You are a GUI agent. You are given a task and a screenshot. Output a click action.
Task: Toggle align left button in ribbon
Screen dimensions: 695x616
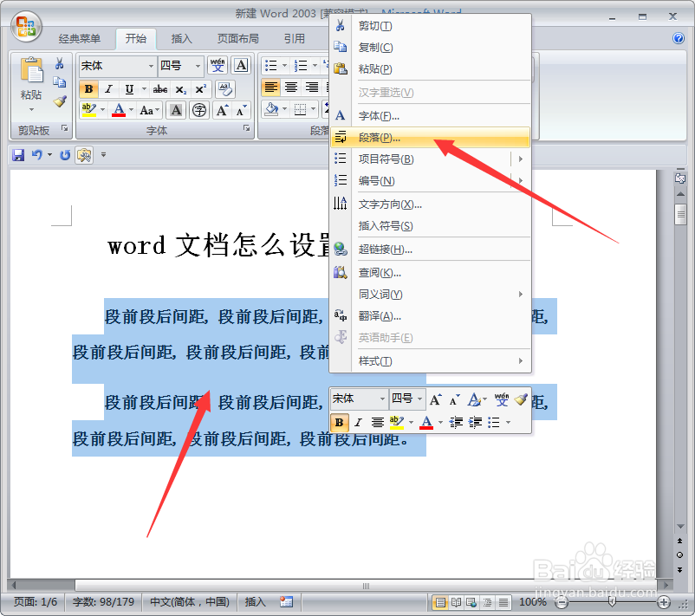coord(271,88)
